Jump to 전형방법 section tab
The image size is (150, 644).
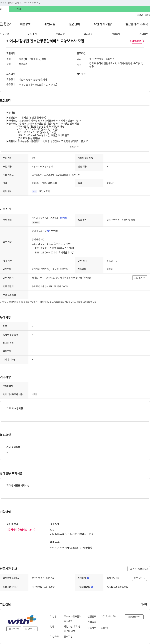[x=116, y=34]
